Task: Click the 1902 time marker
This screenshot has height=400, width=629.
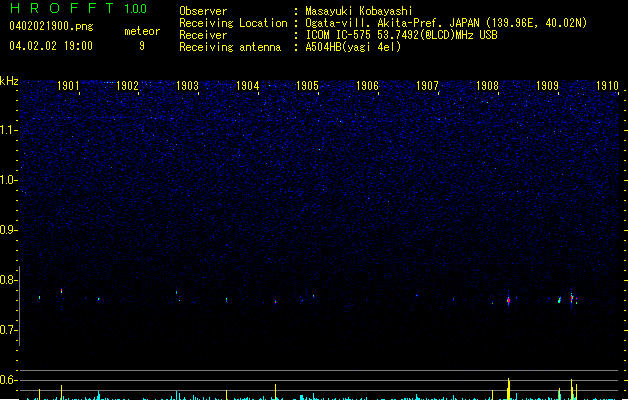Action: (x=127, y=85)
